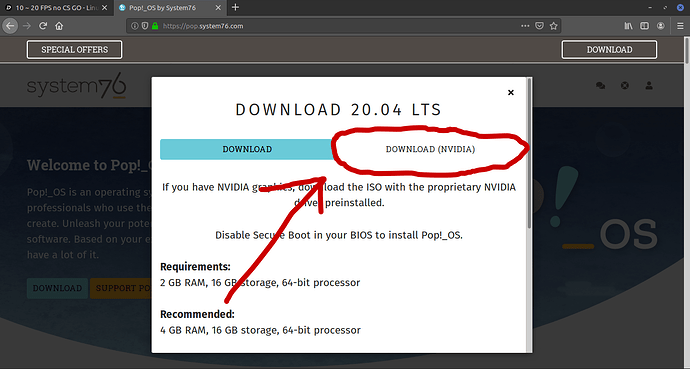Screen dimensions: 690x369
Task: Bookmark this page with the star
Action: (x=554, y=26)
